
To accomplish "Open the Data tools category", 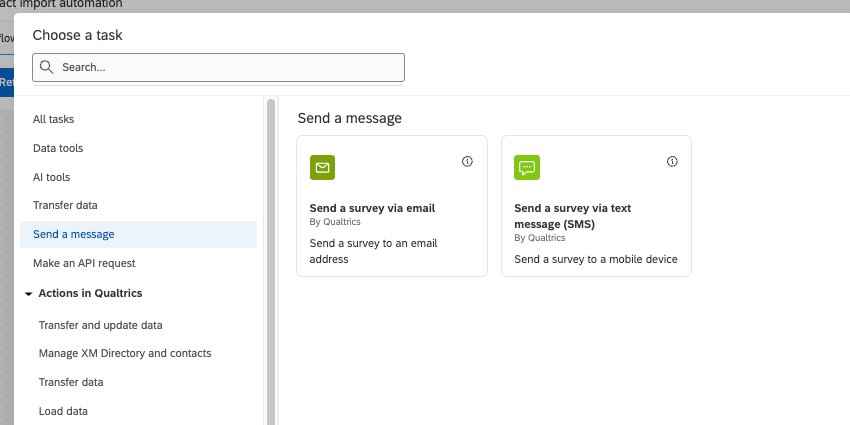I will (58, 148).
